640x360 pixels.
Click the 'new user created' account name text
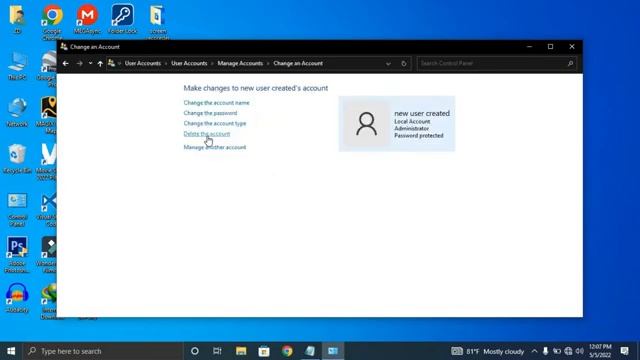pos(422,113)
